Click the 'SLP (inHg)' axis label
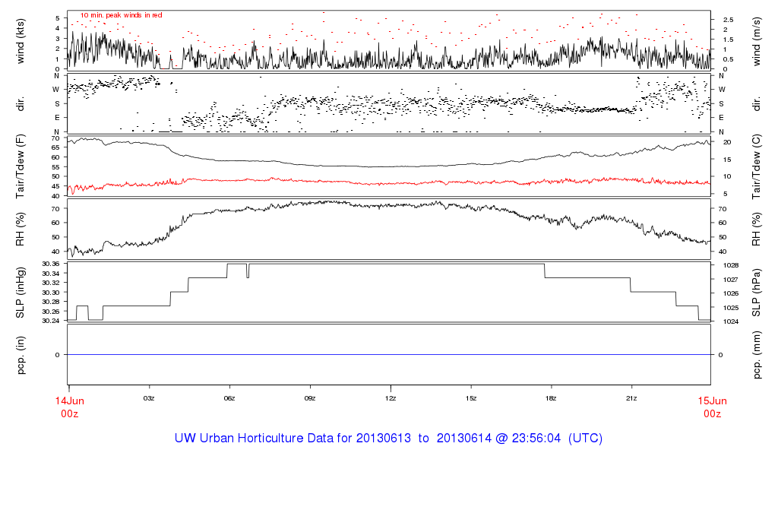This screenshot has height=532, width=778. (21, 293)
